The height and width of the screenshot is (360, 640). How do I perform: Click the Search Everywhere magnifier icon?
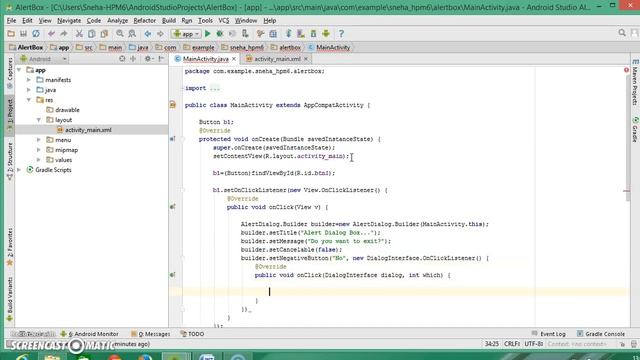pos(622,33)
